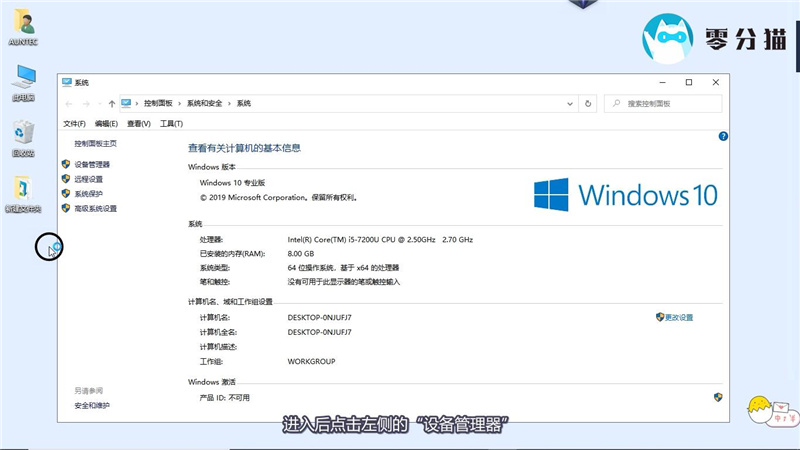
Task: Open the 文件(F) menu
Action: pos(74,123)
